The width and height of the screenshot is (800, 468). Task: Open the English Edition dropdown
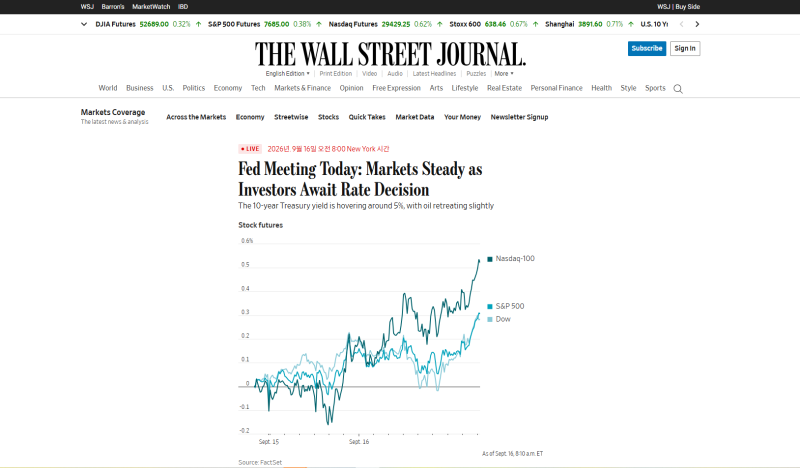coord(287,73)
